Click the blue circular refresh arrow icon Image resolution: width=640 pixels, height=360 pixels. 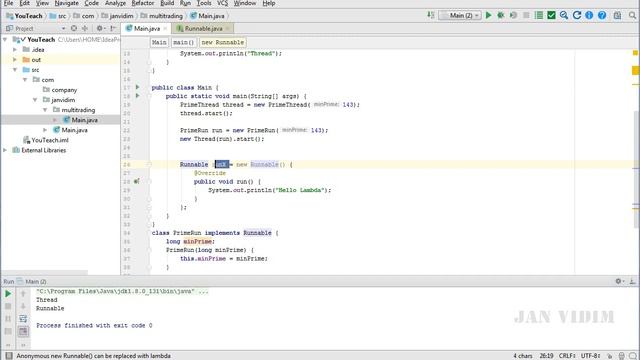pyautogui.click(x=577, y=16)
